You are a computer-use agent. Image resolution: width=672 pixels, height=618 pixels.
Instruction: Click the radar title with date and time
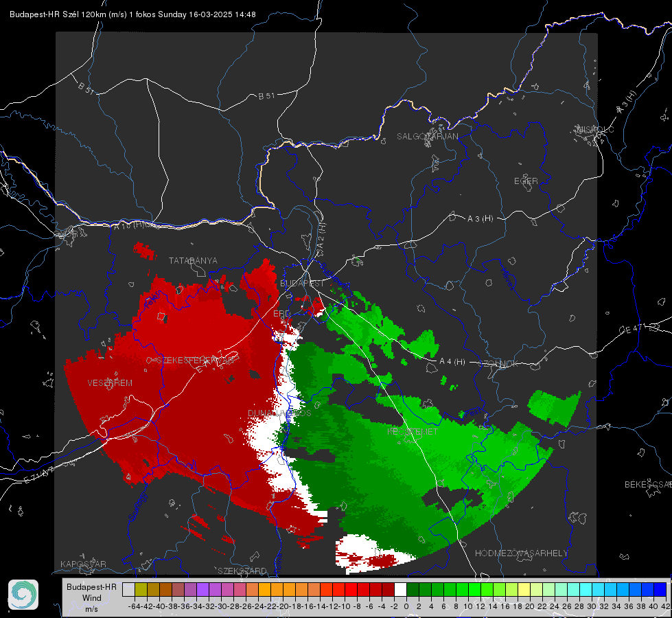[x=133, y=14]
